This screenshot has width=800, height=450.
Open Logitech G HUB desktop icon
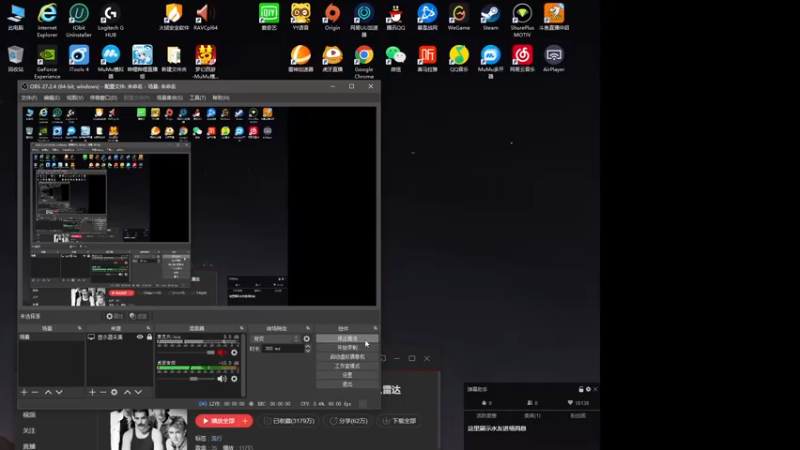(110, 19)
